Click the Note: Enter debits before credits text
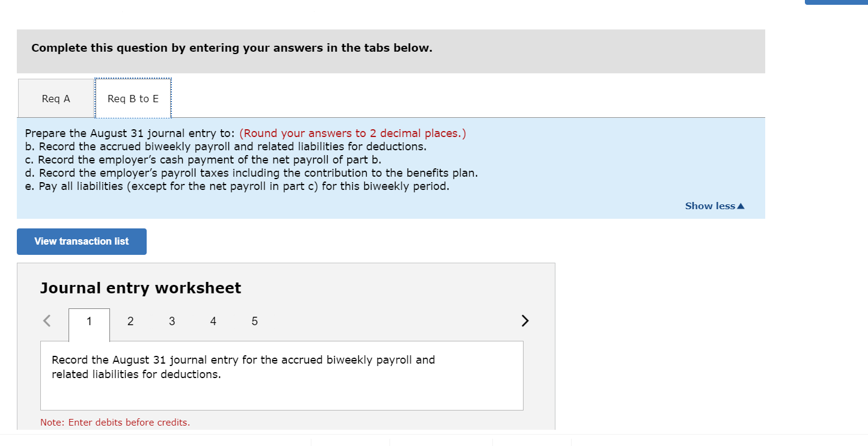868x446 pixels. [x=115, y=422]
